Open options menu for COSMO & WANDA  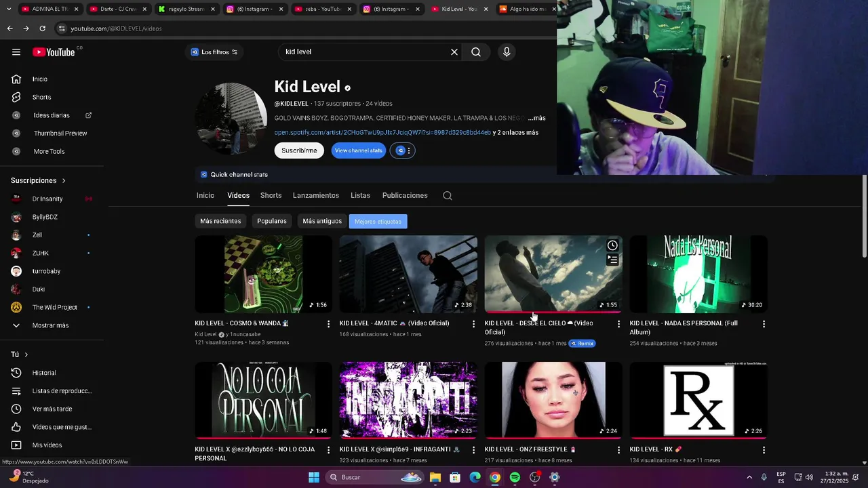[329, 324]
